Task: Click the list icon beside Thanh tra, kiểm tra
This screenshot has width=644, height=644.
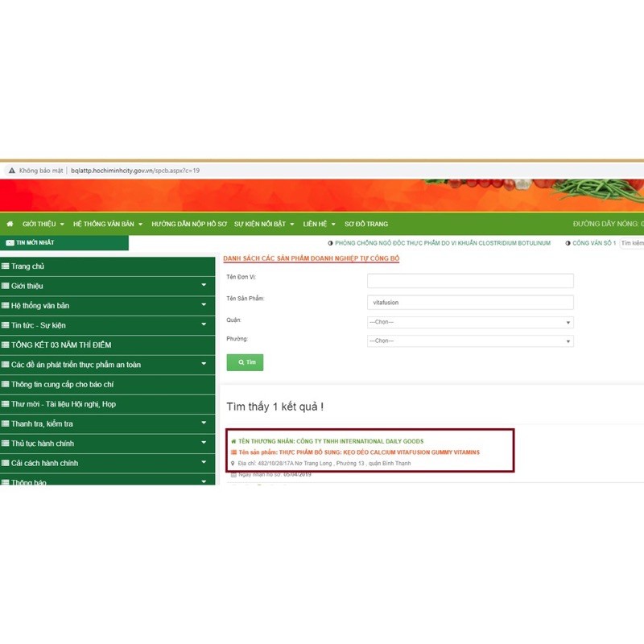Action: tap(6, 423)
